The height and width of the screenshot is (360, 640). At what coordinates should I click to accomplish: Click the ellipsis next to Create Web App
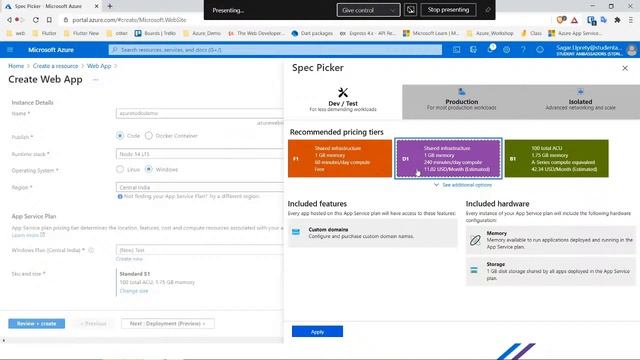point(96,80)
